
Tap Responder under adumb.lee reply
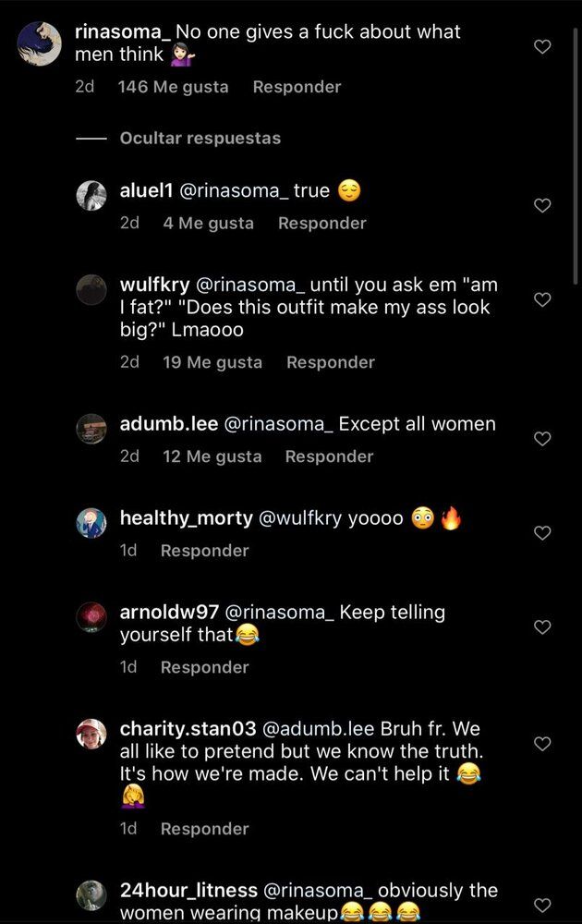point(329,456)
